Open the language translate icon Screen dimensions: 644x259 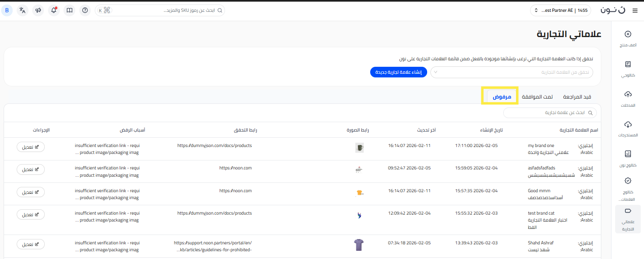click(x=22, y=10)
